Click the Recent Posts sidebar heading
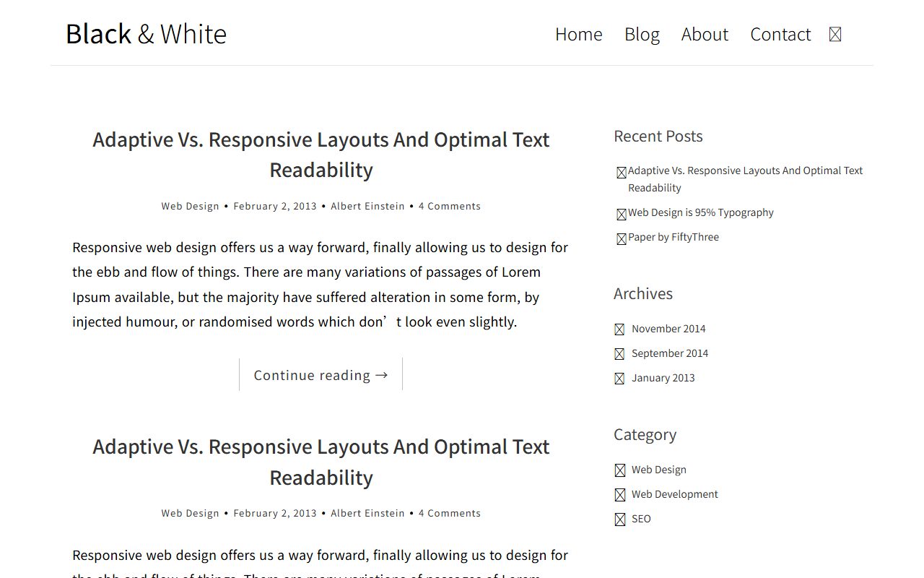The width and height of the screenshot is (924, 578). pyautogui.click(x=658, y=136)
